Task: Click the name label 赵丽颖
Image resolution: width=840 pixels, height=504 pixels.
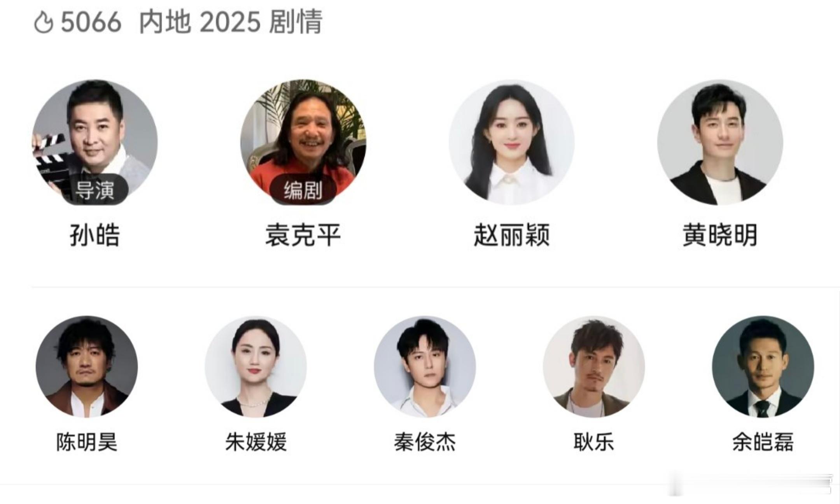Action: tap(512, 235)
